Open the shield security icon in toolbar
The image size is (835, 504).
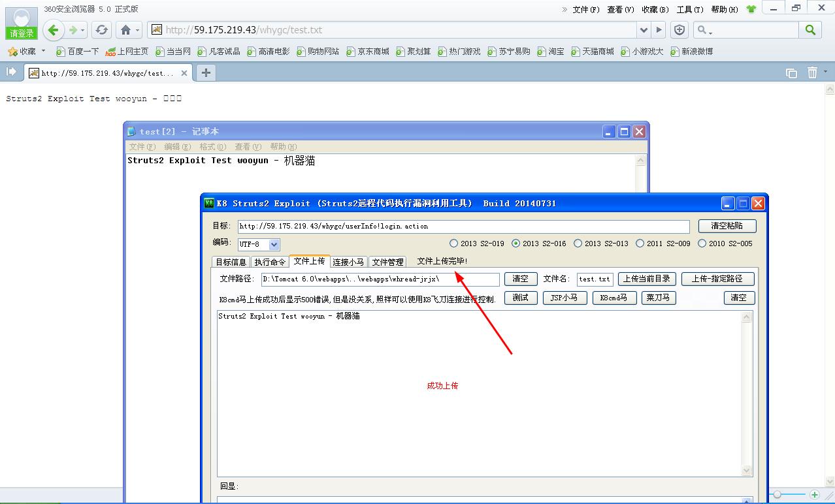679,30
